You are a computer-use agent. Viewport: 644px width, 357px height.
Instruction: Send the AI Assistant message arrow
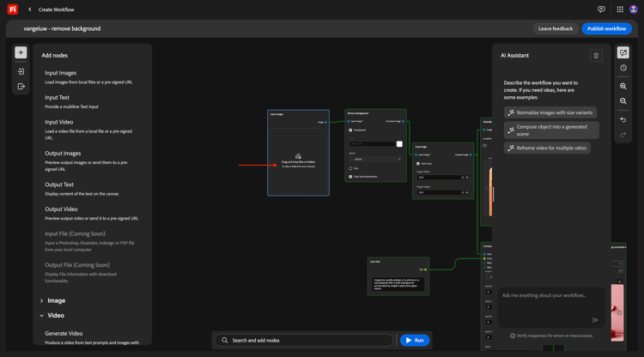(x=595, y=320)
